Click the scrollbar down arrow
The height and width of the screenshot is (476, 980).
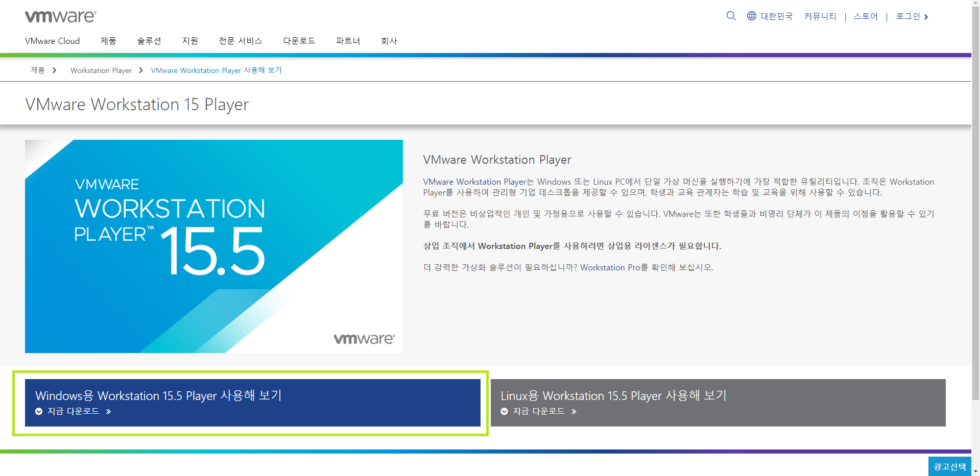(x=976, y=471)
